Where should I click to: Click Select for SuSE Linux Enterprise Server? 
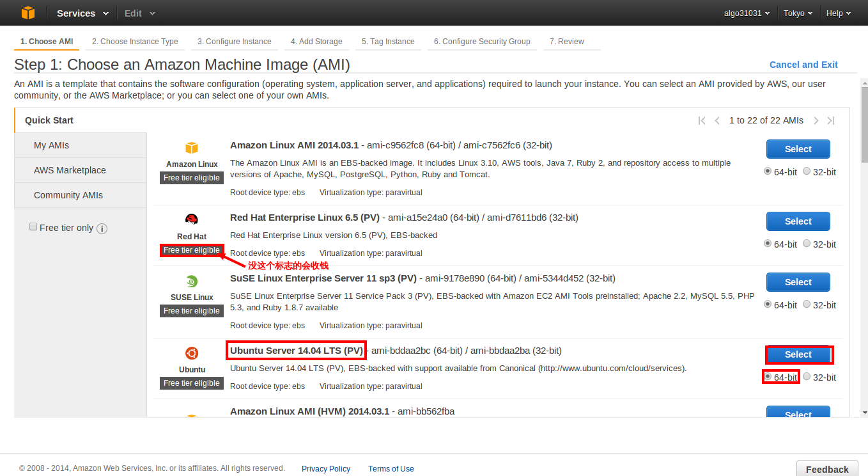point(798,282)
